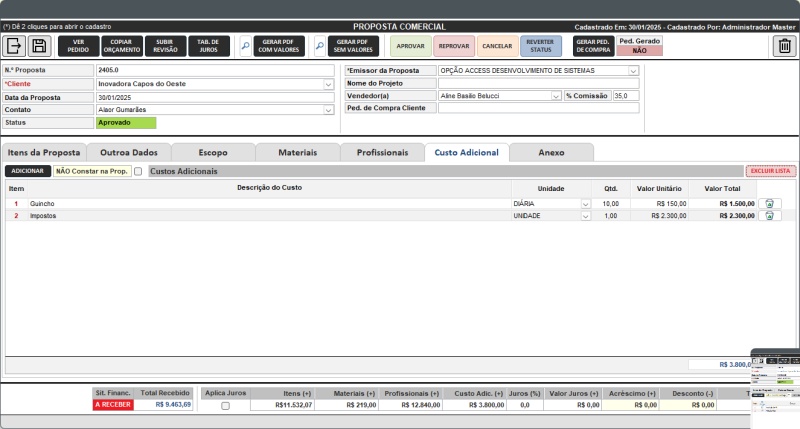Expand the Emissor da Proposta combo box
The image size is (800, 429).
(633, 71)
